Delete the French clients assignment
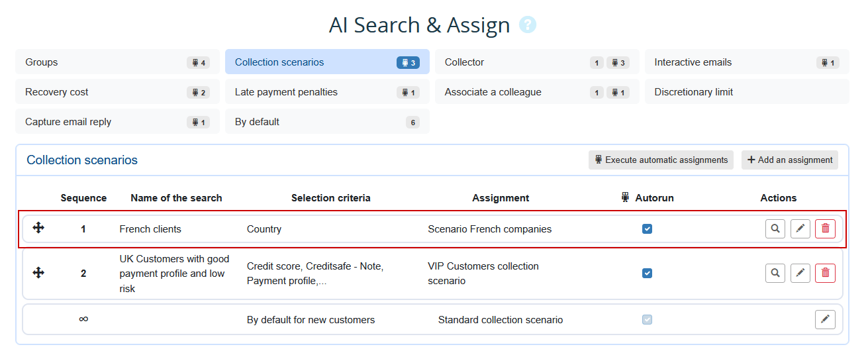The height and width of the screenshot is (357, 868). click(x=825, y=229)
